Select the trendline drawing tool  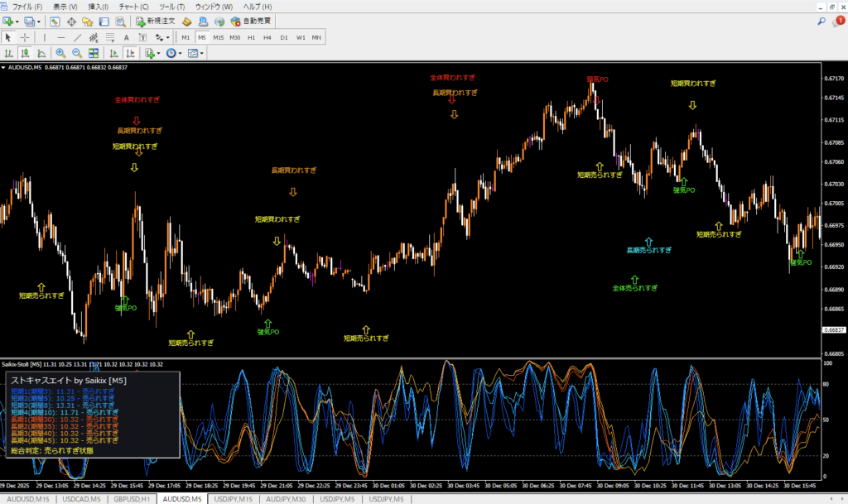(78, 37)
